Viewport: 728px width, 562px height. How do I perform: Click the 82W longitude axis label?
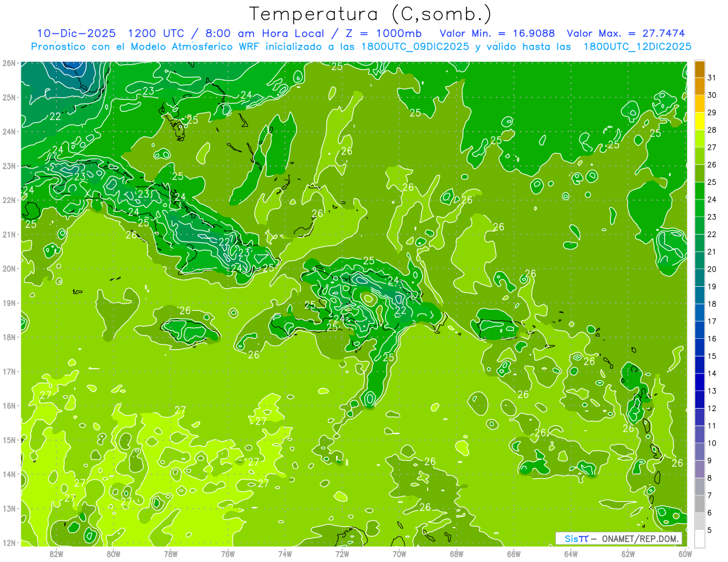tap(56, 554)
